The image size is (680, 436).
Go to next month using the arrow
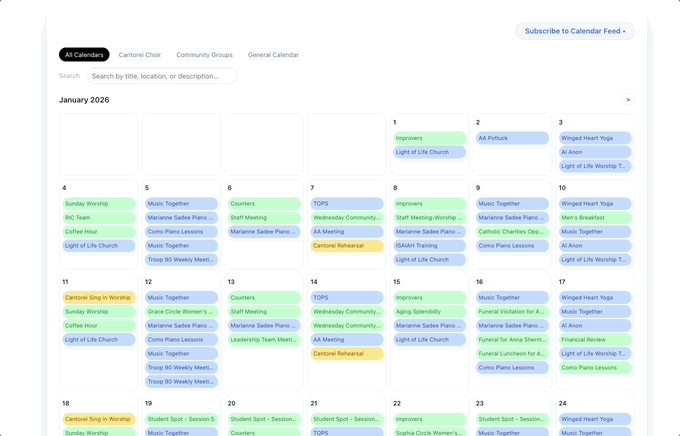pyautogui.click(x=627, y=100)
